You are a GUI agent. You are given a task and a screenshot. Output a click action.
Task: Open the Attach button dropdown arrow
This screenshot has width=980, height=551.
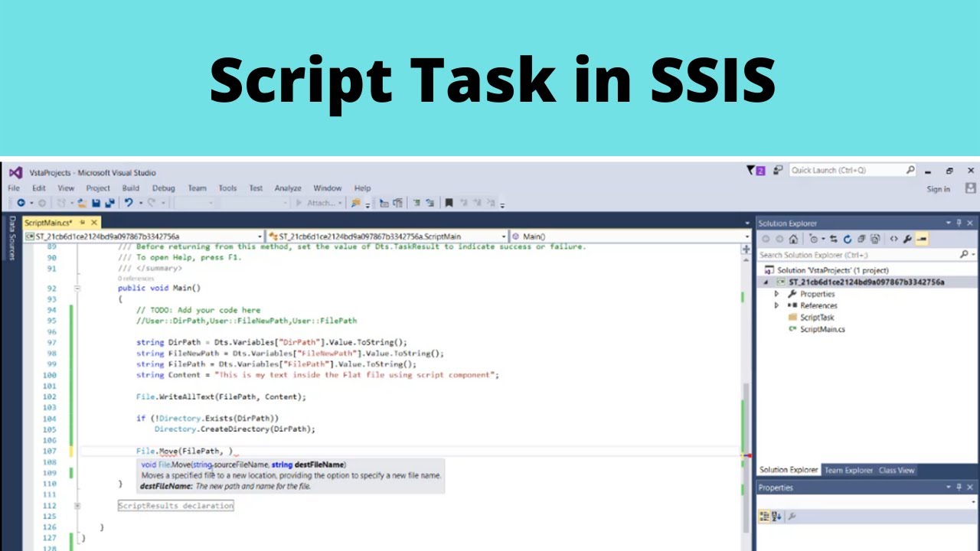[x=339, y=203]
